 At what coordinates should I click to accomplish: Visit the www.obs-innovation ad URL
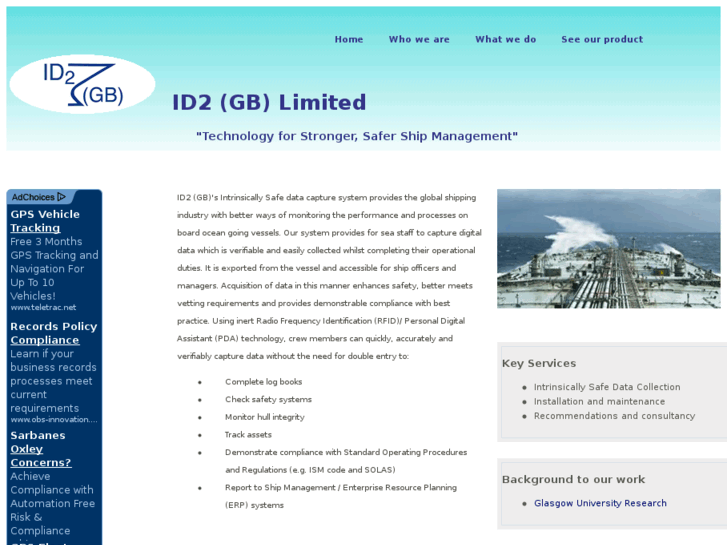pos(54,420)
